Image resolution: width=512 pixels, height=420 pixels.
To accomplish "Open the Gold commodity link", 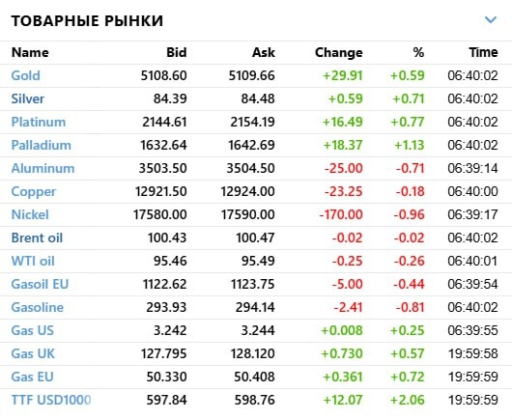I will (26, 75).
